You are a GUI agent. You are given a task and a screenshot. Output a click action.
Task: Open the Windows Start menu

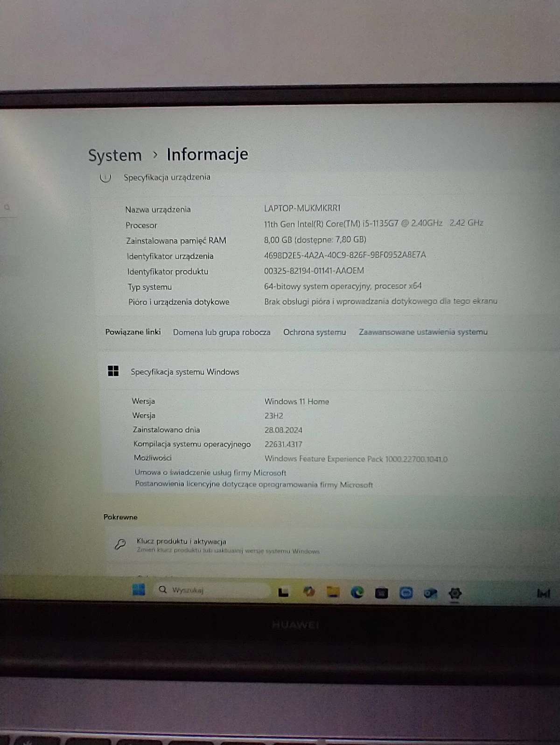[x=139, y=589]
